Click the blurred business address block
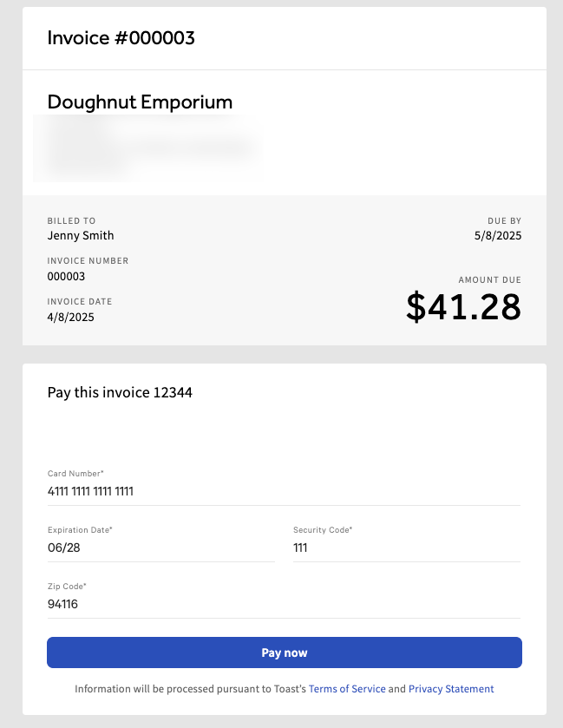 pos(147,148)
